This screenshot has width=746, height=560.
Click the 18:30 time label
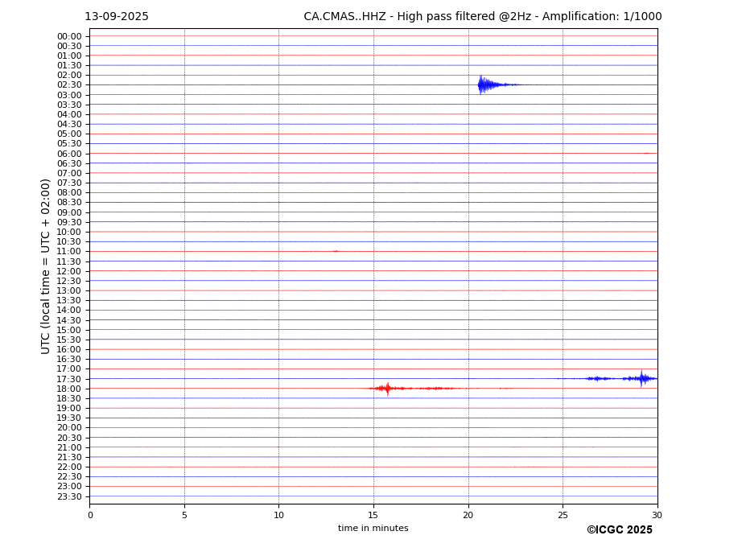coord(69,399)
